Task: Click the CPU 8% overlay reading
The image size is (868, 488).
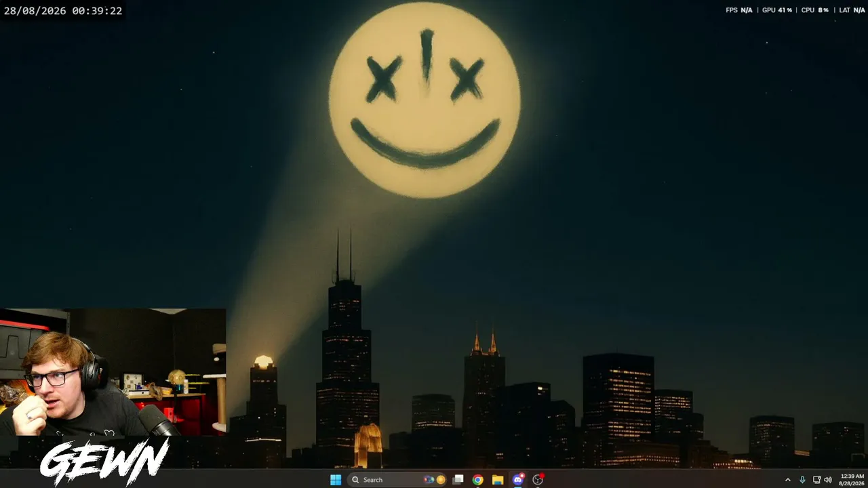Action: [815, 10]
